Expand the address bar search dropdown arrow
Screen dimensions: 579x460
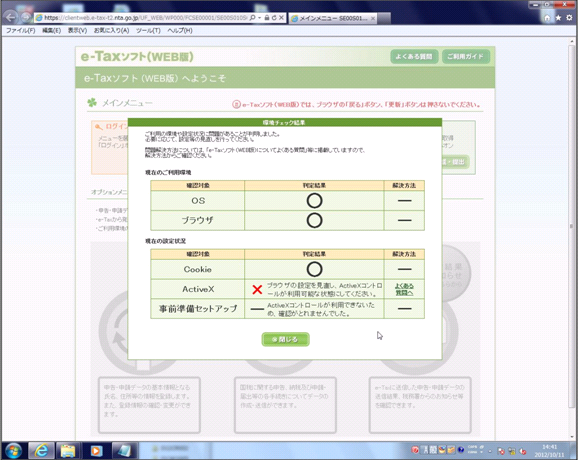[x=260, y=17]
